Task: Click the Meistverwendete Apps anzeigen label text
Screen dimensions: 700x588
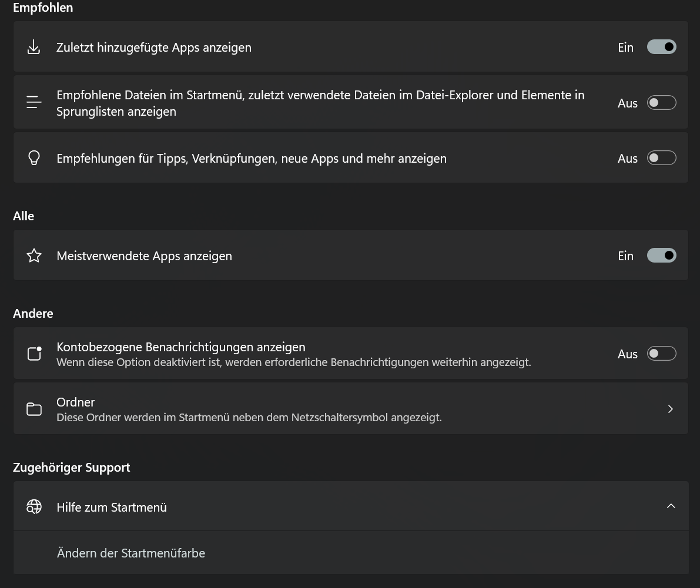Action: click(144, 256)
